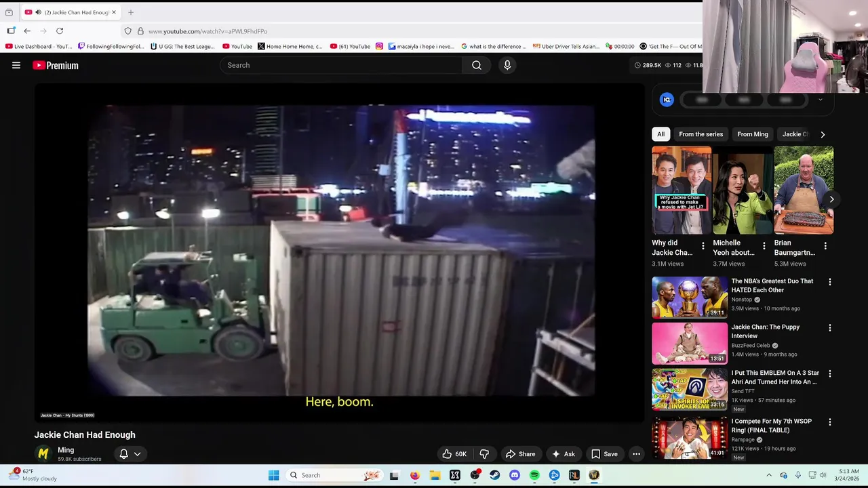Dislike the video with thumbs down
Screen dimensions: 868x488
coord(484,454)
